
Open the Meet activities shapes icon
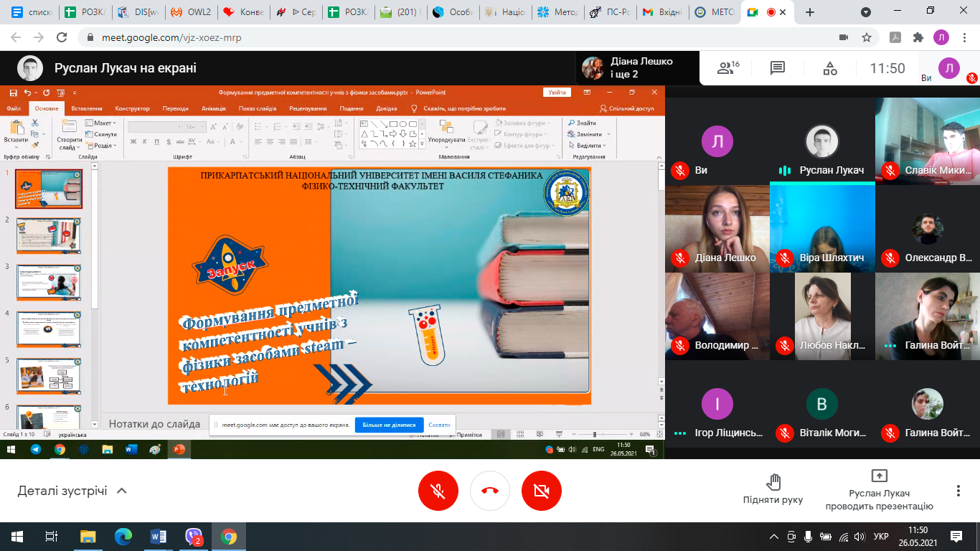(830, 68)
